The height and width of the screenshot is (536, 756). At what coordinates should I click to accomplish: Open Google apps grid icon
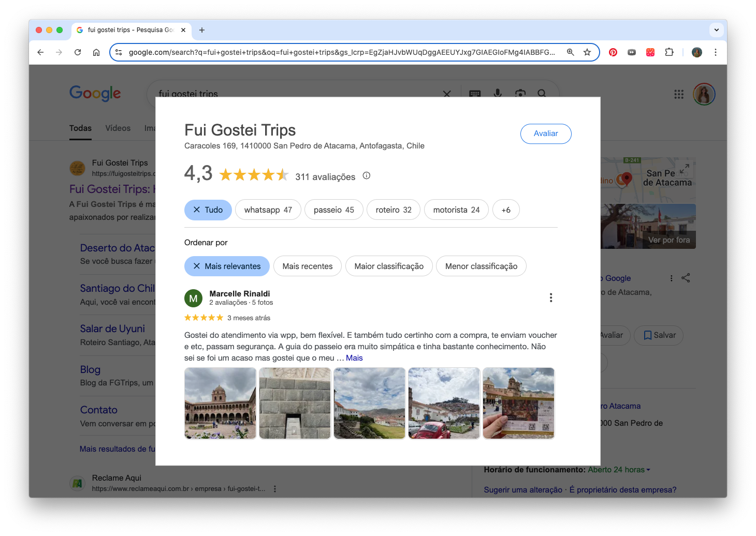click(679, 94)
